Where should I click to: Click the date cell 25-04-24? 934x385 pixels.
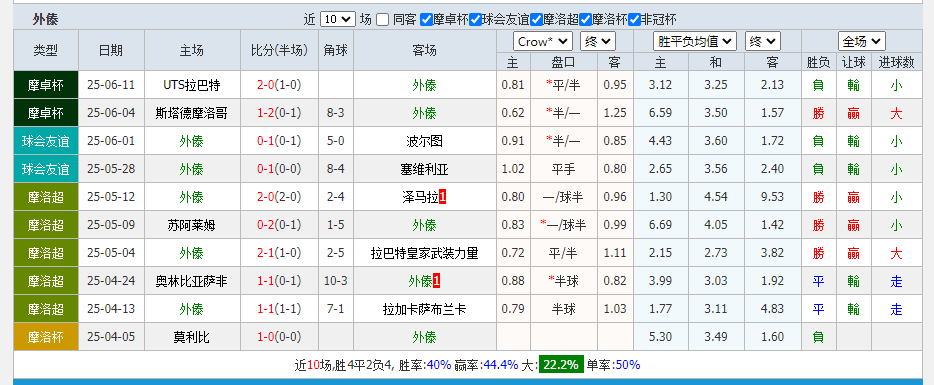(111, 281)
